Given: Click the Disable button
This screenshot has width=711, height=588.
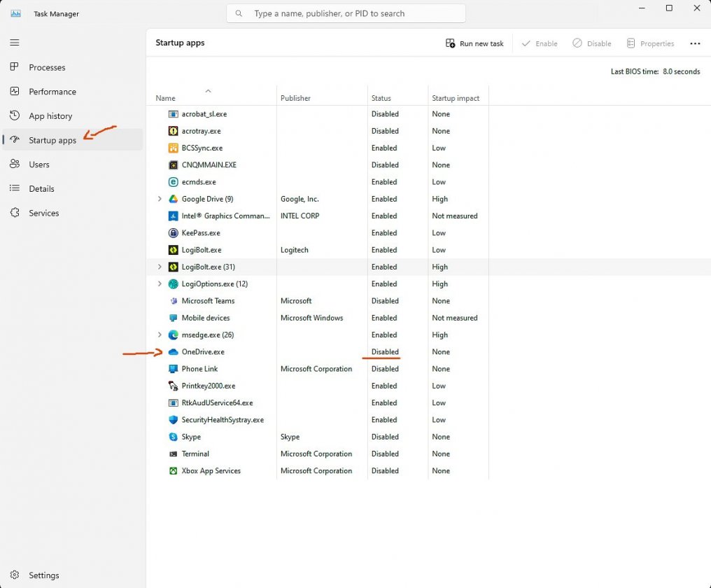Looking at the screenshot, I should pyautogui.click(x=592, y=43).
